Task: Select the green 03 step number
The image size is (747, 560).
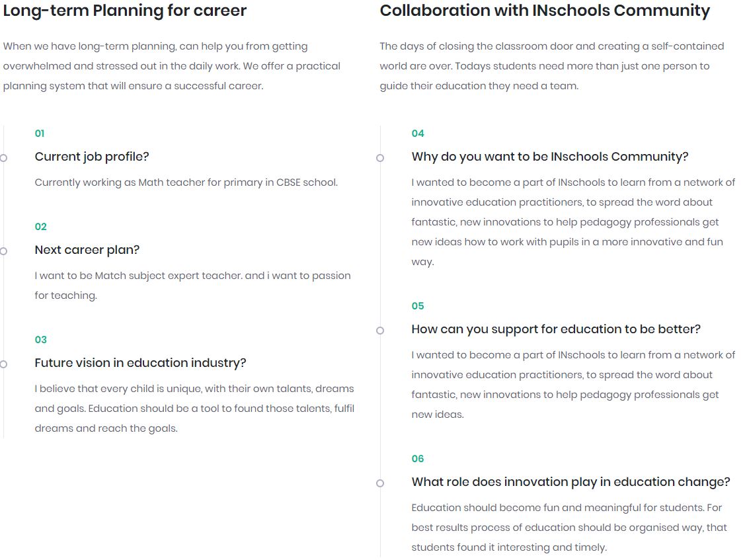Action: (x=40, y=340)
